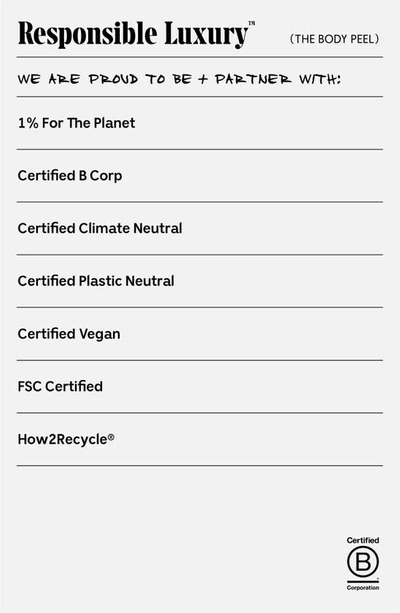This screenshot has height=613, width=400.
Task: Click the registered symbol after How2Recycle
Action: pos(111,437)
